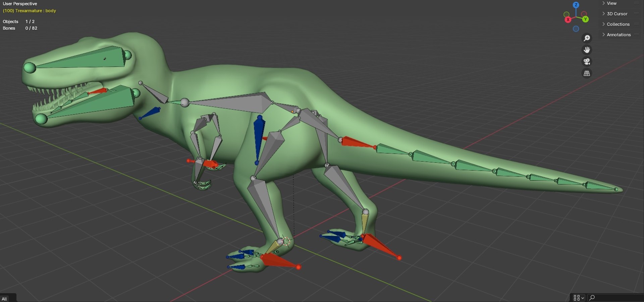Click the 1 / 2 objects count
This screenshot has width=644, height=302.
[30, 21]
